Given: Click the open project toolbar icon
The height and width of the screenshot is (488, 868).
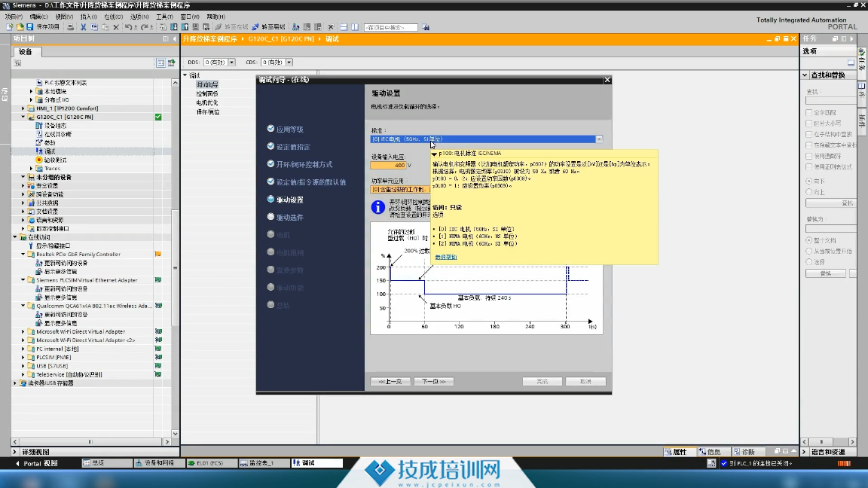Looking at the screenshot, I should point(20,26).
